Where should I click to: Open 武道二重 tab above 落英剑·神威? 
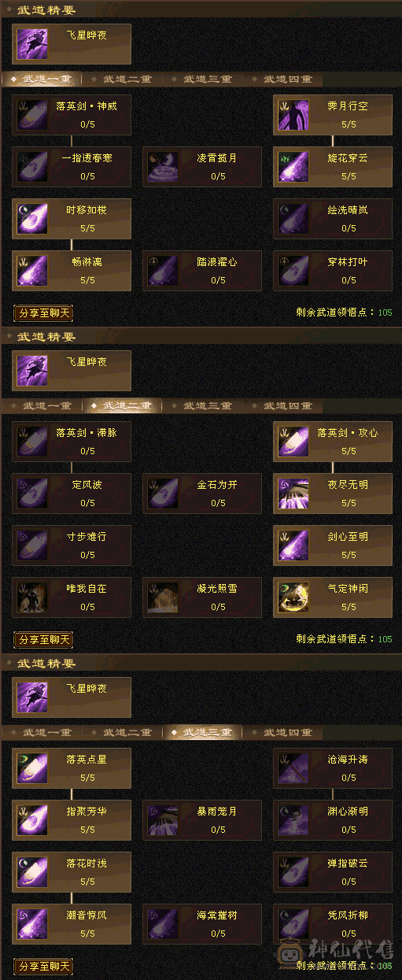(x=127, y=79)
